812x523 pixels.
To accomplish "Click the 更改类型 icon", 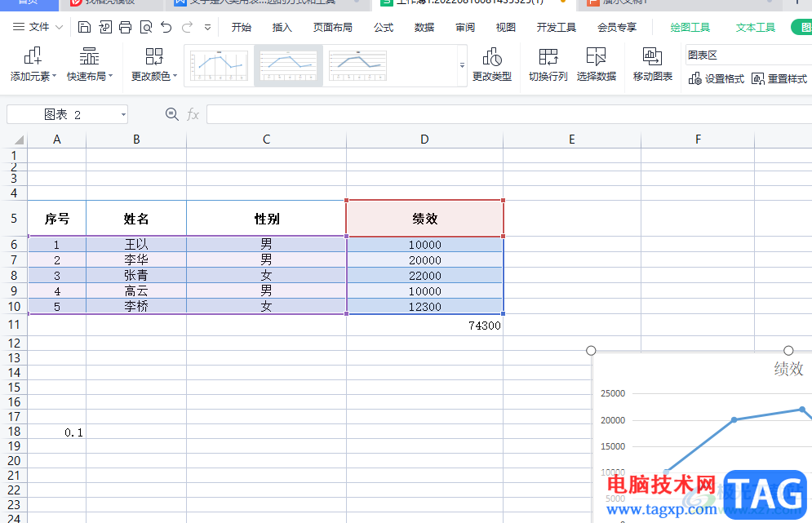I will click(x=492, y=56).
